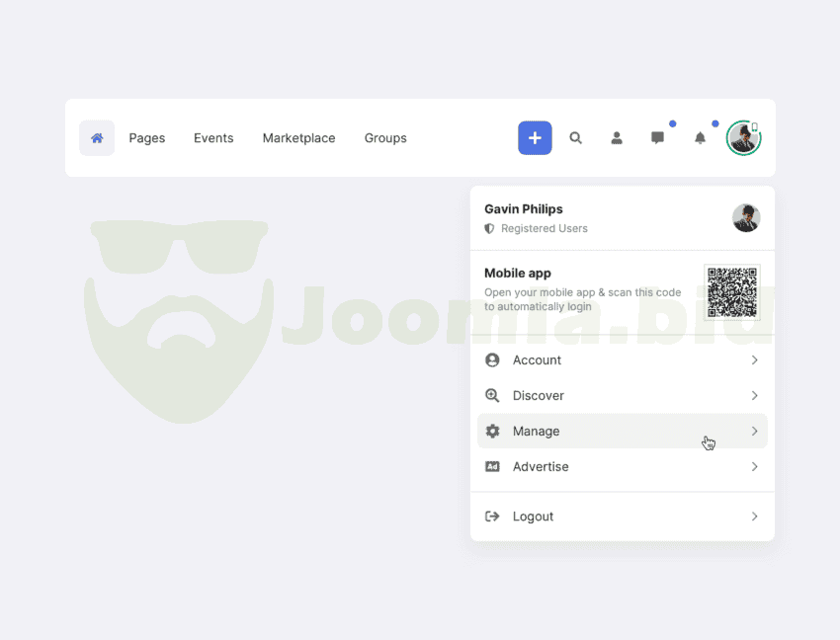Click the Advertise Ad icon
Viewport: 840px width, 640px height.
coord(492,467)
